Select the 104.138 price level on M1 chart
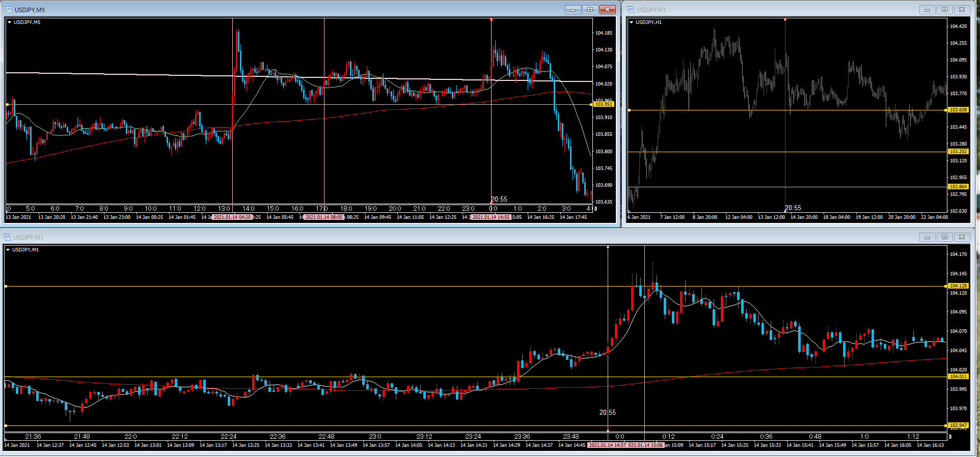The height and width of the screenshot is (457, 980). coord(958,286)
